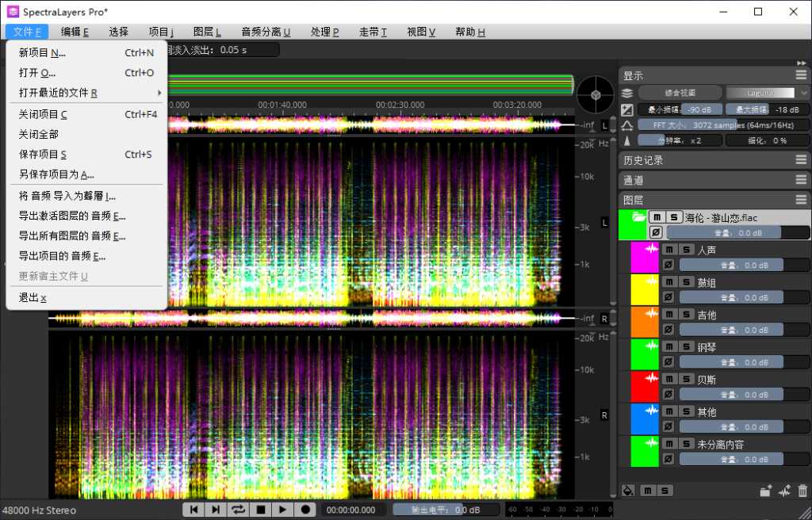Select 新项目 in the file menu
This screenshot has height=520, width=812.
pyautogui.click(x=87, y=53)
